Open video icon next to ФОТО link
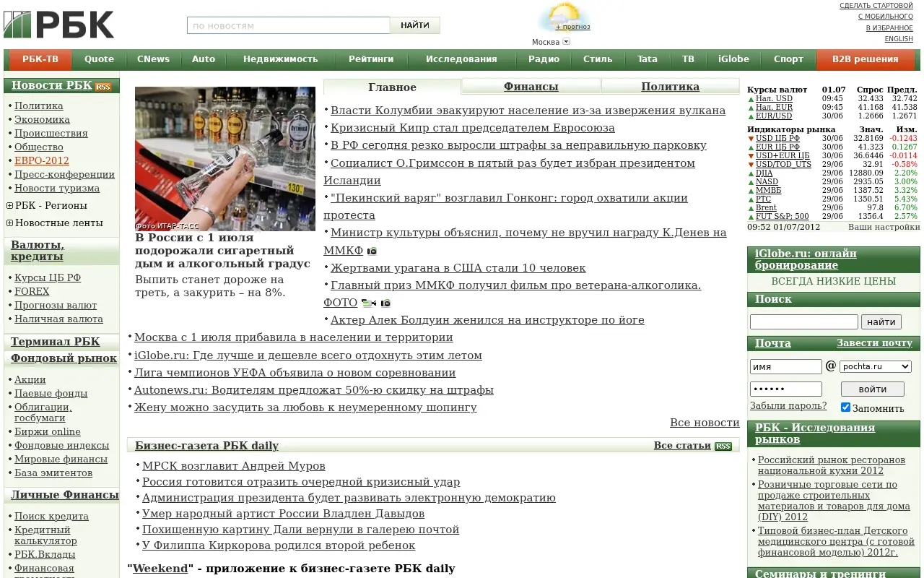Screen dimensions: 924x578 click(x=368, y=303)
